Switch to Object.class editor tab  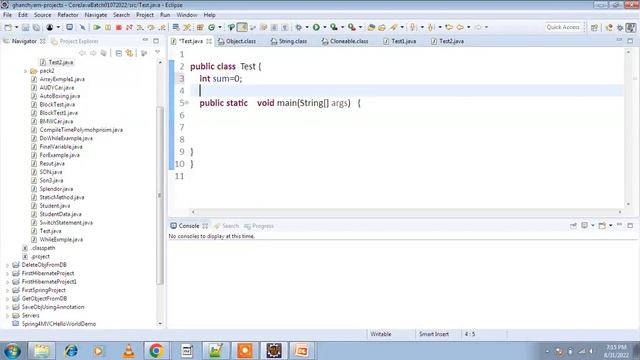(237, 41)
